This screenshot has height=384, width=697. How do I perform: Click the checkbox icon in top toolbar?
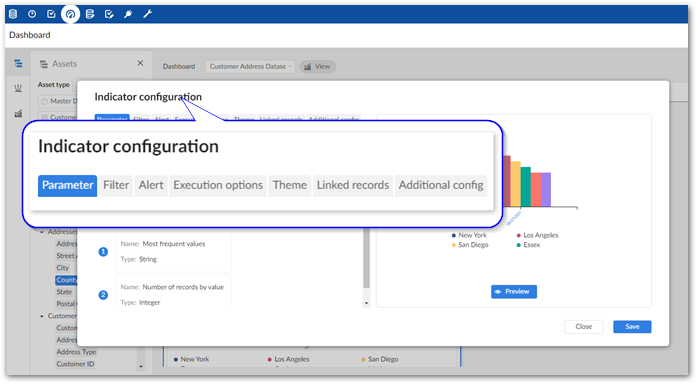tap(51, 14)
